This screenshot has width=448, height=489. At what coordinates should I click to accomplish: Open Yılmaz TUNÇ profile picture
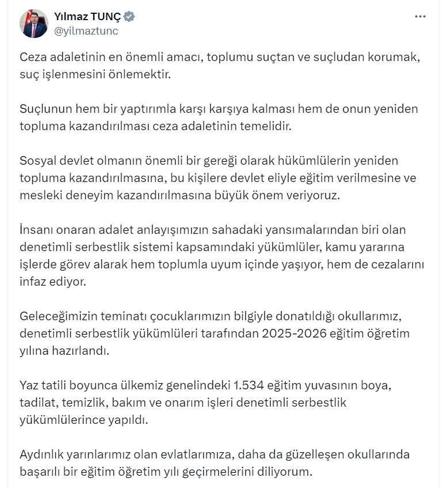click(33, 24)
